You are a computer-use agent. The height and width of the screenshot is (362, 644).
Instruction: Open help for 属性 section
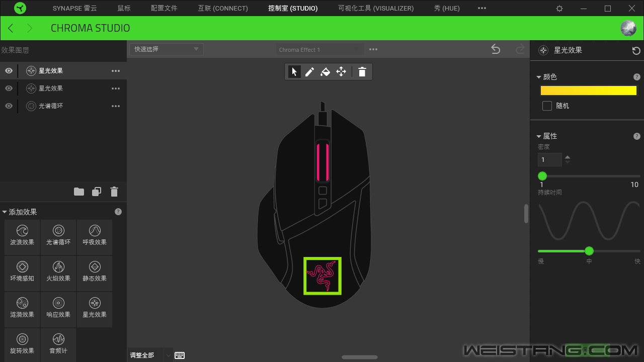637,136
